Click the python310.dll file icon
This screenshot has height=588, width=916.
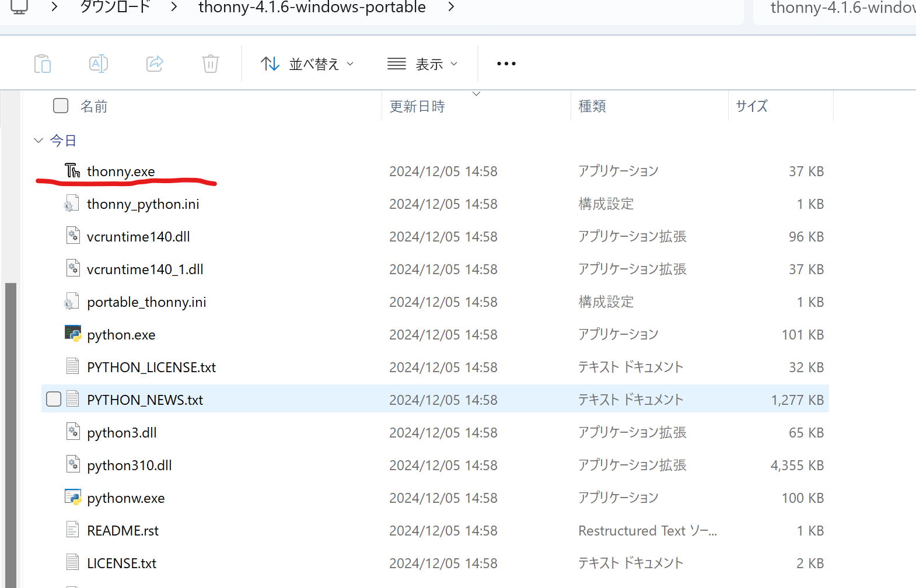click(x=72, y=465)
